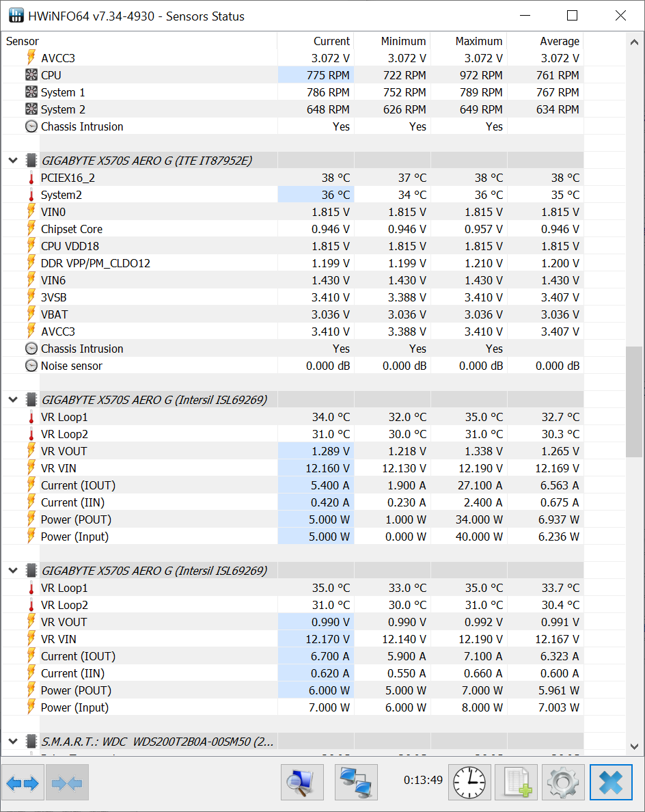
Task: Click the vertical scrollbar thumb
Action: click(634, 402)
